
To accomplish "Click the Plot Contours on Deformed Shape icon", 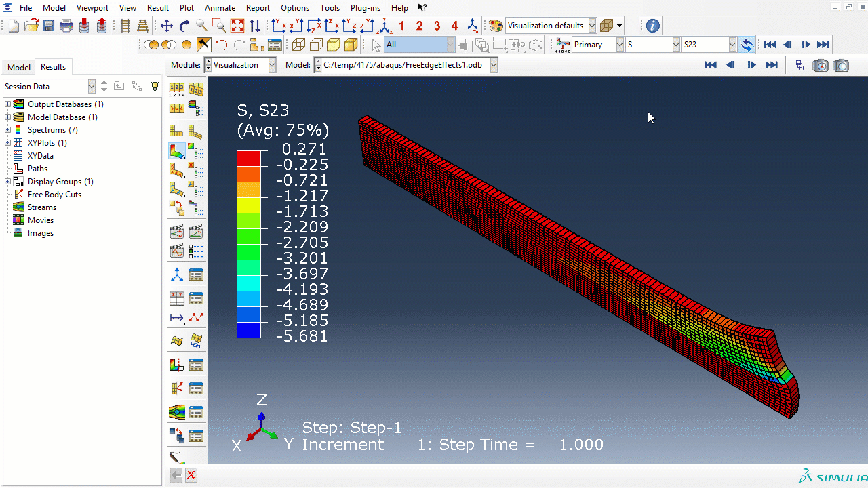I will coord(176,150).
